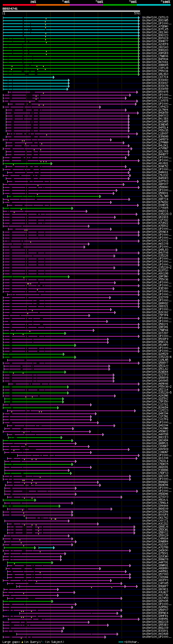Click hit UniRef100_P55036

[155, 280]
